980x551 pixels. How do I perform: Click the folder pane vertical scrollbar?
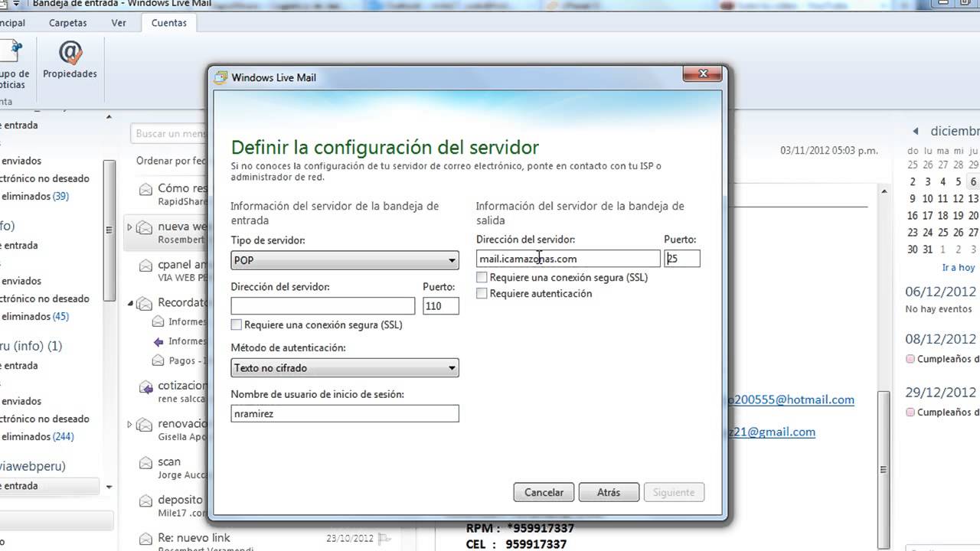[110, 230]
